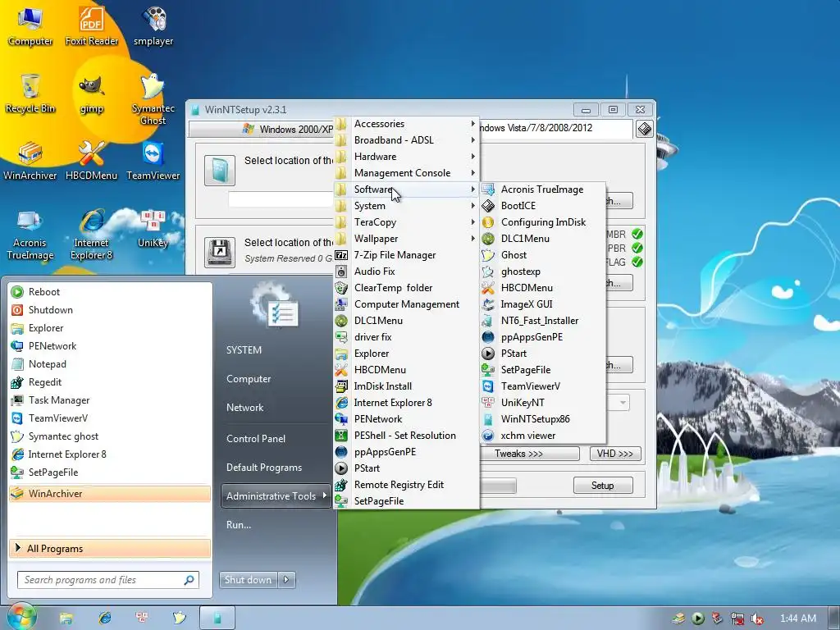Select Run... in Start menu
The height and width of the screenshot is (630, 840).
click(239, 525)
